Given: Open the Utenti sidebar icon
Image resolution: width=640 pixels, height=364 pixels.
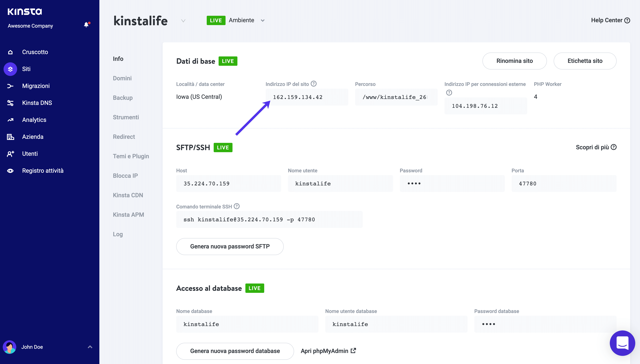Looking at the screenshot, I should (x=10, y=154).
